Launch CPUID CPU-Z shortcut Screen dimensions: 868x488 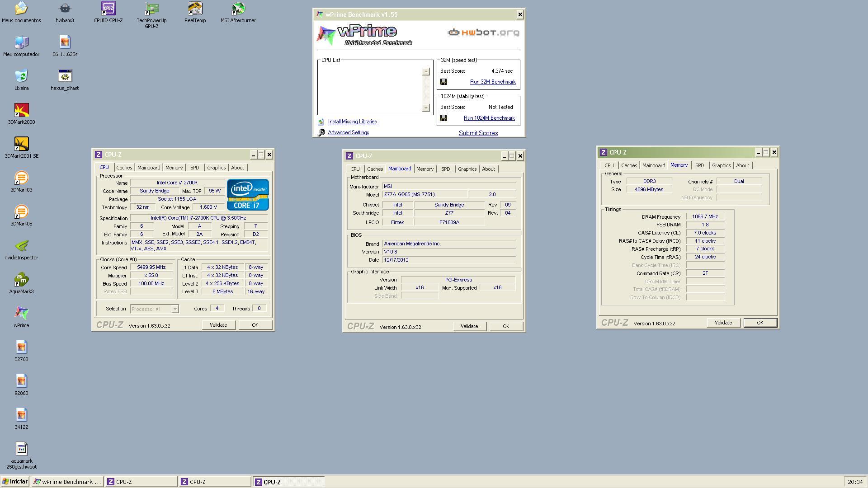108,12
